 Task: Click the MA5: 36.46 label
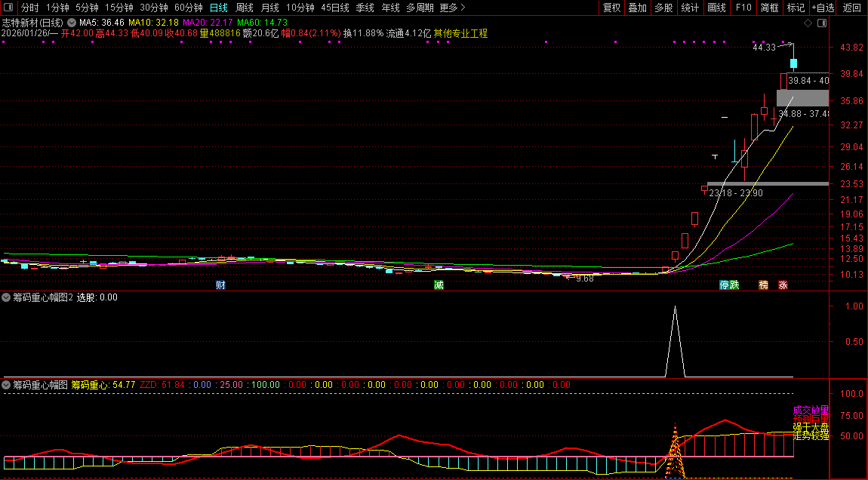tap(101, 23)
